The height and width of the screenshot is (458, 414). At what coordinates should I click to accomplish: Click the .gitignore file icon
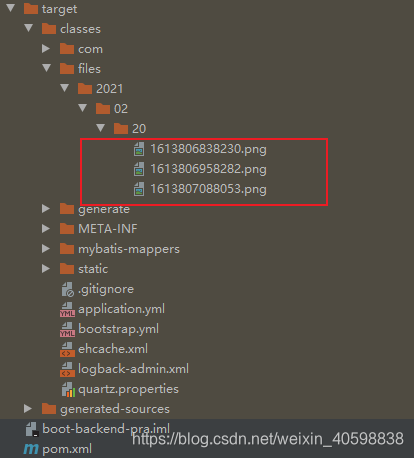[68, 289]
